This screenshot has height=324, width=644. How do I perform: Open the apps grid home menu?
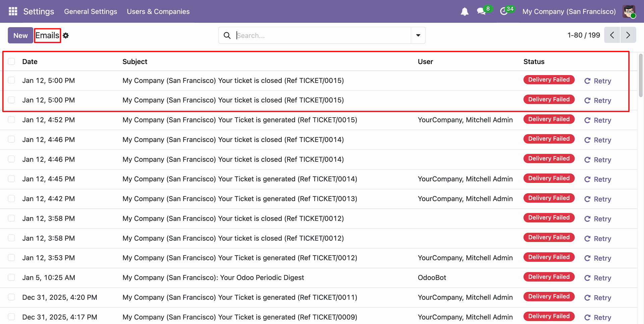pos(13,11)
